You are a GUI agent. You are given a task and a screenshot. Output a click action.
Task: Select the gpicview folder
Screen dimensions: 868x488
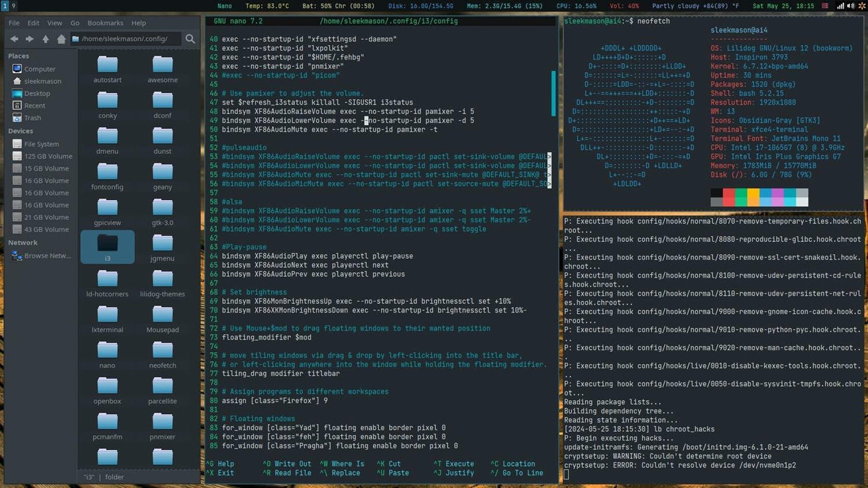(108, 212)
